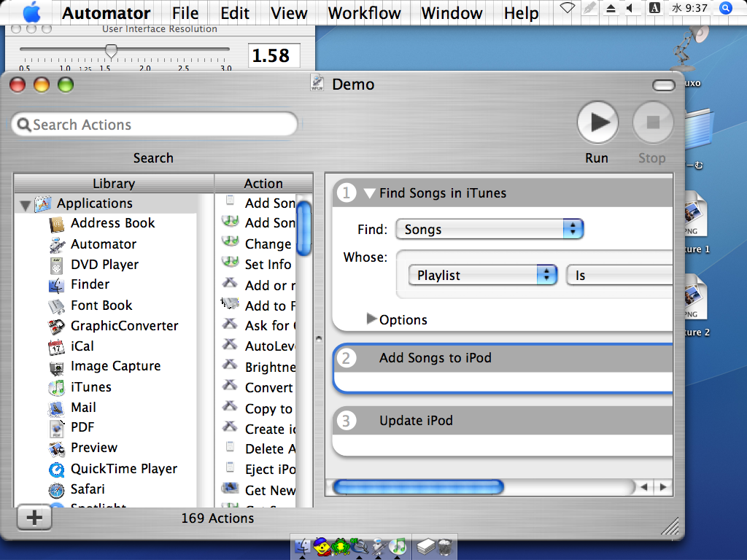Image resolution: width=747 pixels, height=560 pixels.
Task: Open the Workflow menu
Action: [365, 13]
